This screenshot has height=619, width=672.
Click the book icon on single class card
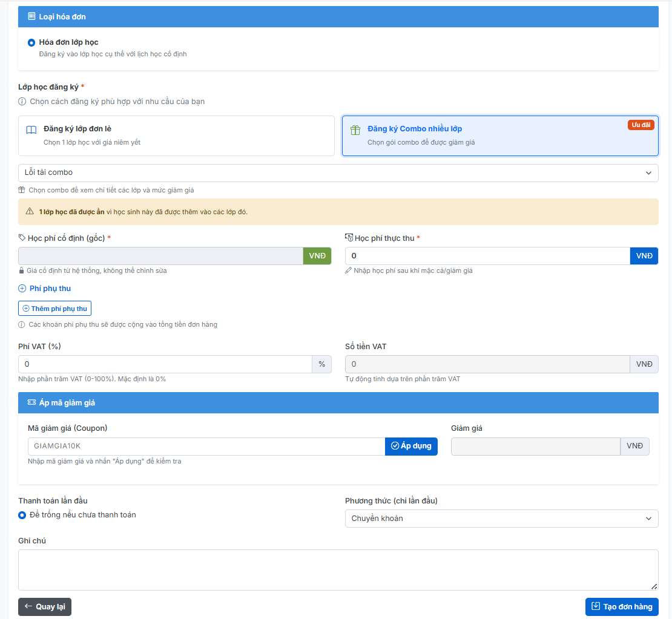click(x=31, y=130)
